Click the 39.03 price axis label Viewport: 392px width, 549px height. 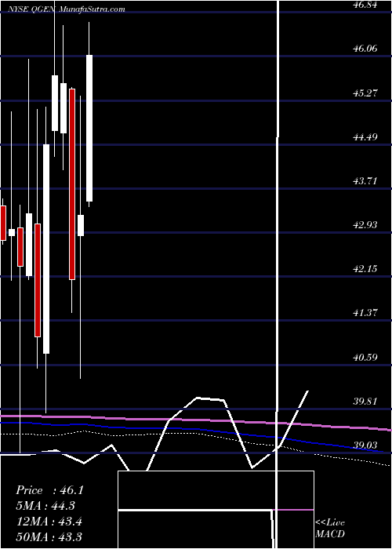(x=366, y=445)
